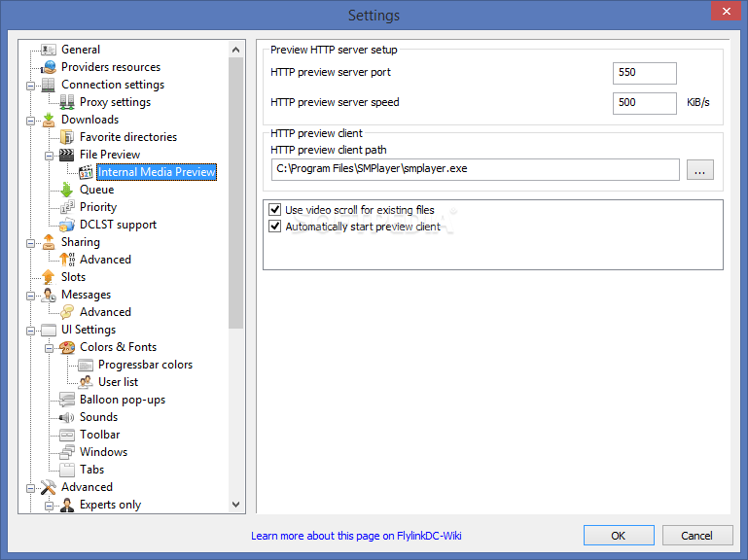Open the Queue settings page
The width and height of the screenshot is (748, 560).
click(97, 190)
